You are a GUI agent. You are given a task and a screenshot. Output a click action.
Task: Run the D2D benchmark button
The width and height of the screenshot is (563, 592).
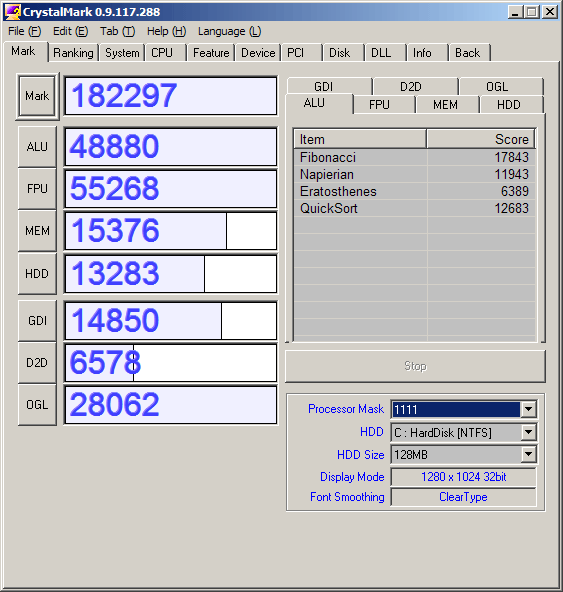(37, 363)
